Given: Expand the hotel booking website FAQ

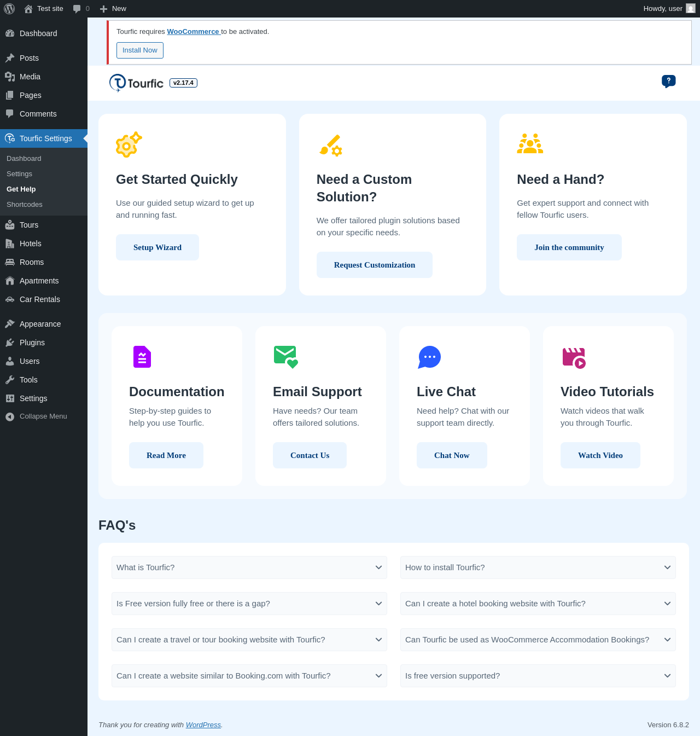Looking at the screenshot, I should [x=538, y=604].
